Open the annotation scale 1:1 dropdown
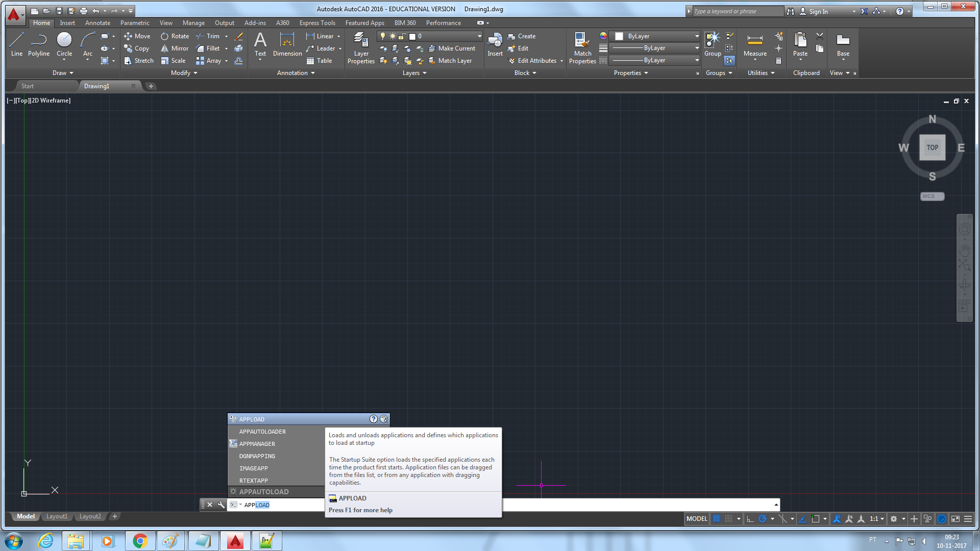 (x=877, y=519)
